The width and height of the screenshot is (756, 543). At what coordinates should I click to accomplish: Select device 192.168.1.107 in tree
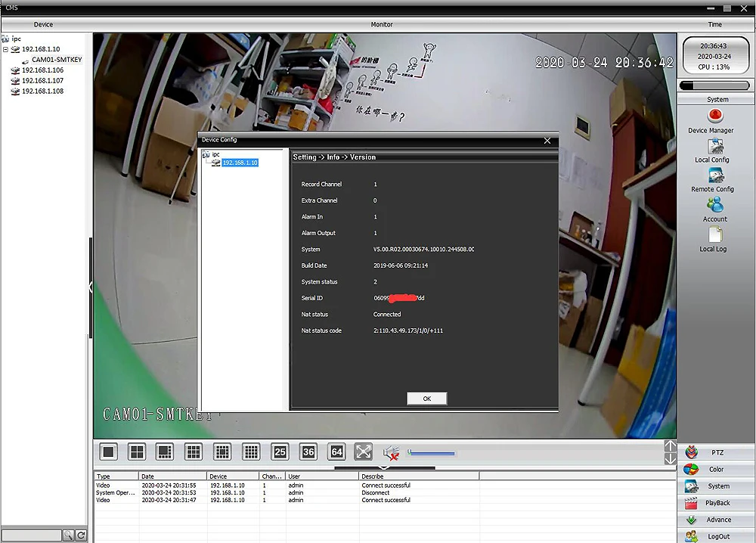point(42,80)
